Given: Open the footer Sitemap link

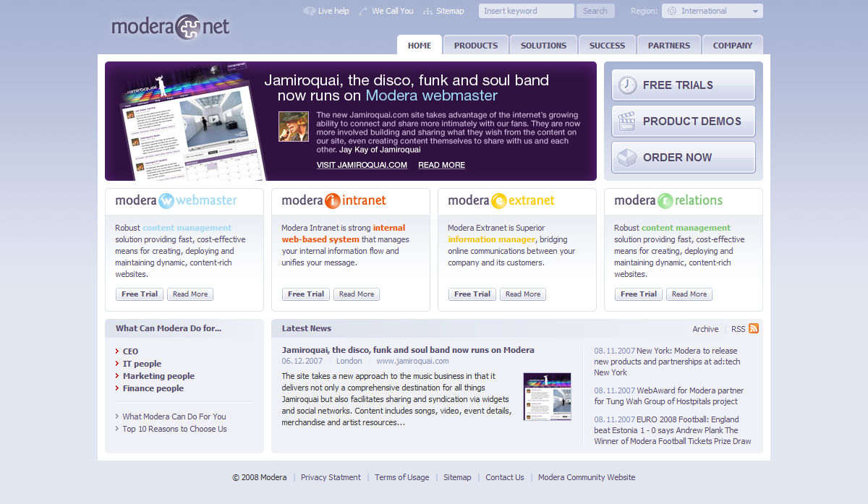Looking at the screenshot, I should point(457,477).
